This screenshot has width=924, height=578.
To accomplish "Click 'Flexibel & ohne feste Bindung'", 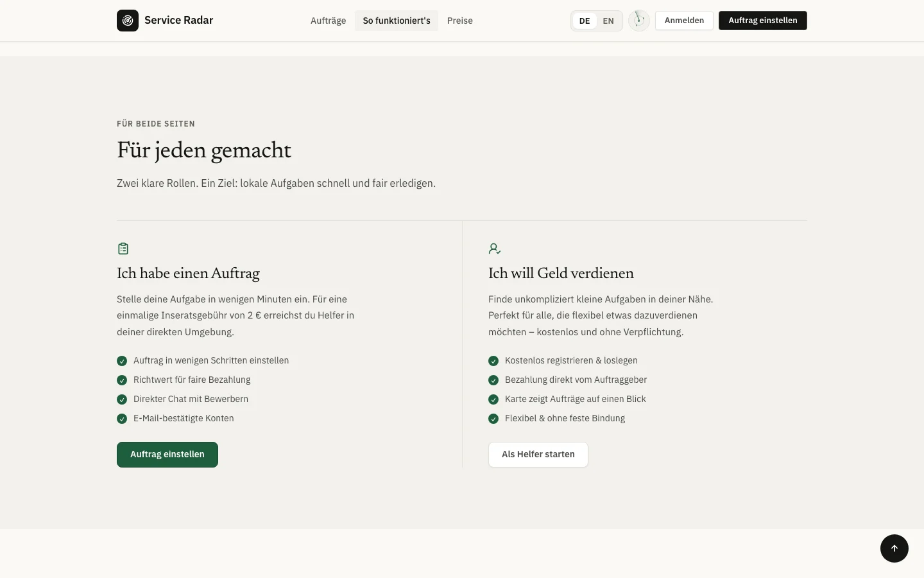I will click(x=565, y=419).
